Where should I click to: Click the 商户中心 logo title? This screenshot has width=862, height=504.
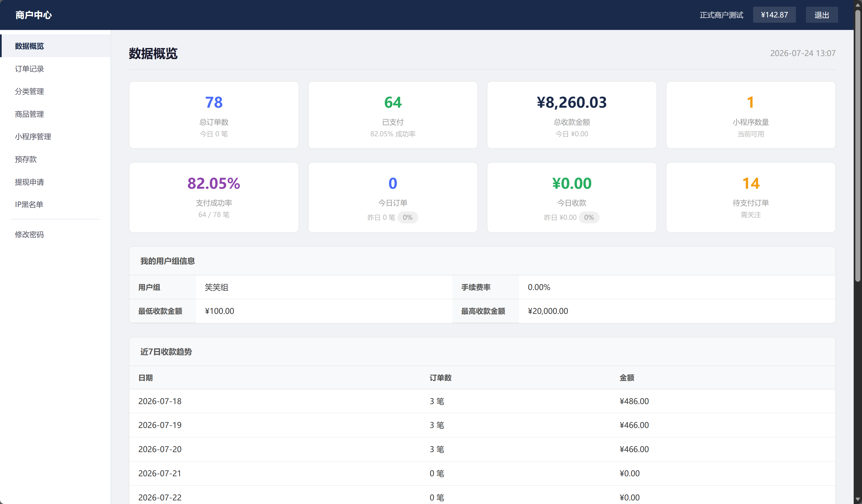point(34,15)
